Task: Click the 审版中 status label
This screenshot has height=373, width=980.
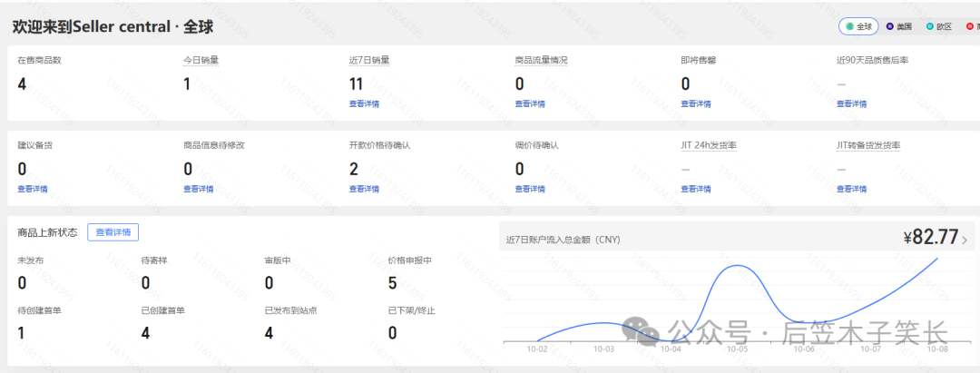Action: (x=278, y=260)
